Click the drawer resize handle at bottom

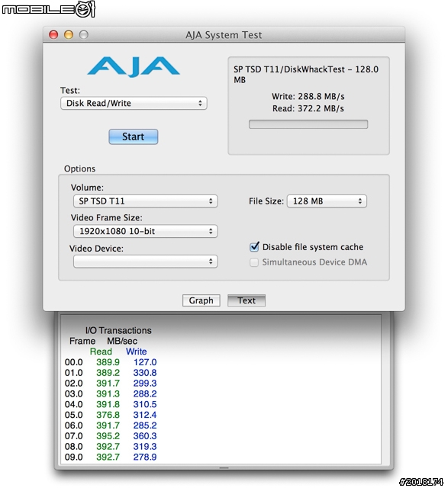tap(224, 467)
